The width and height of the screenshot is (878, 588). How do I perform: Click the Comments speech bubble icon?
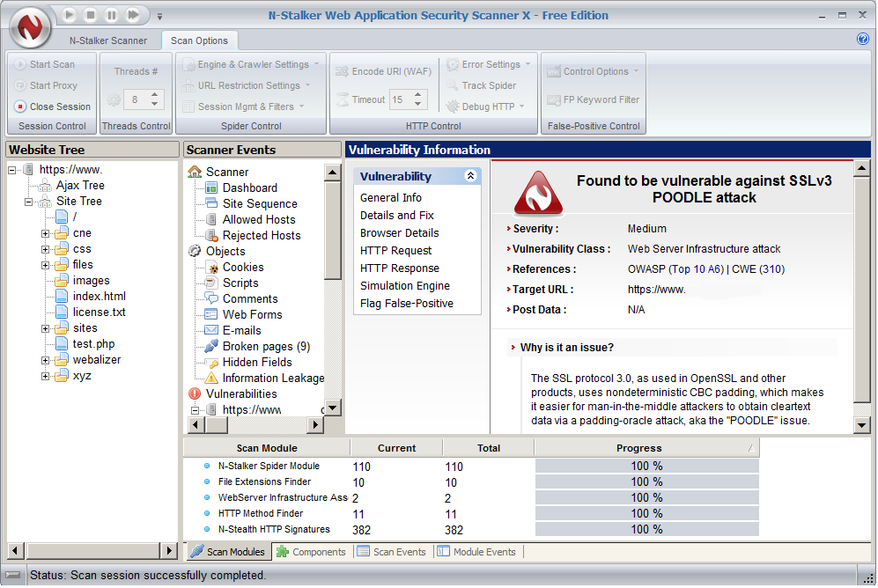[x=211, y=298]
